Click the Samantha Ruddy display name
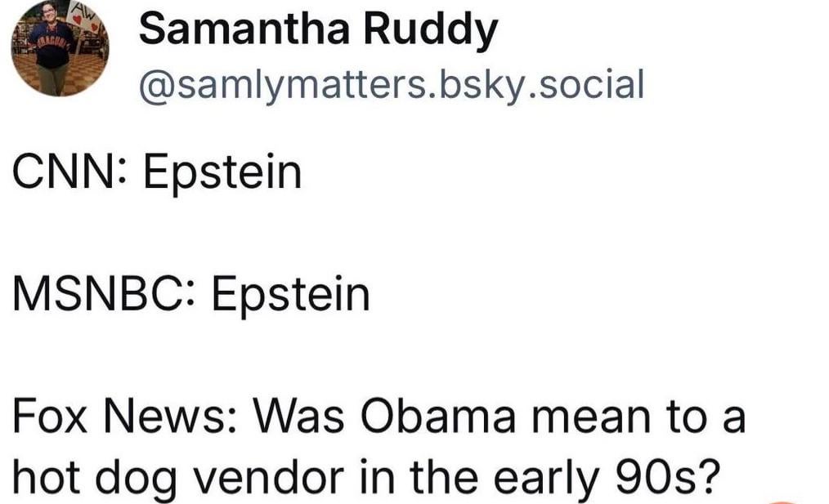The image size is (829, 504). 318,30
